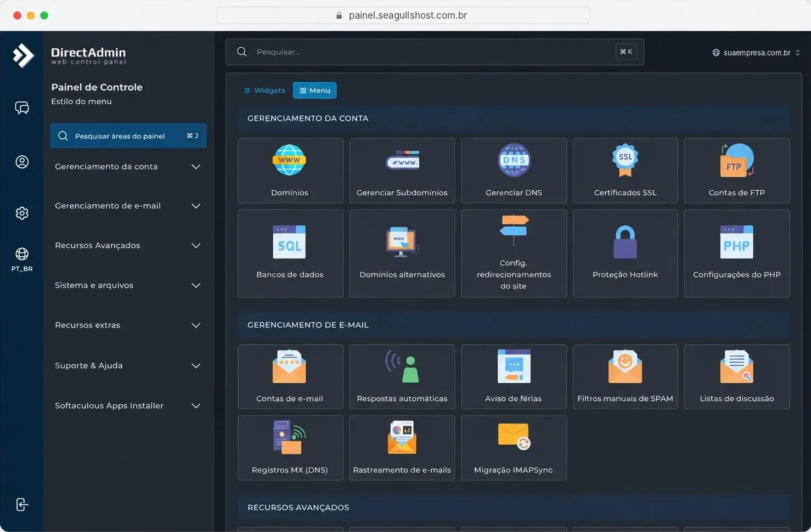This screenshot has height=532, width=811.
Task: Open Filtros manuais de SPAM icon
Action: (x=625, y=366)
